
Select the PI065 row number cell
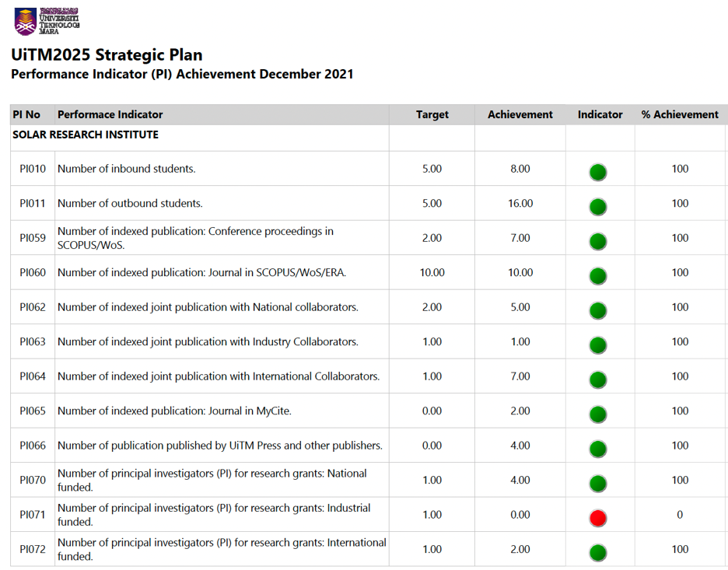33,411
